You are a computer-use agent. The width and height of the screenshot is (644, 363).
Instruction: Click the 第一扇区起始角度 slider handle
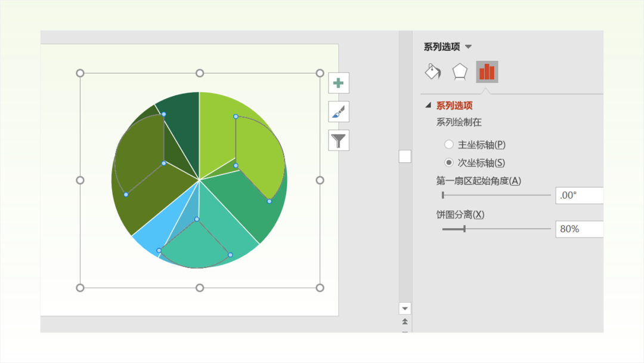click(442, 195)
